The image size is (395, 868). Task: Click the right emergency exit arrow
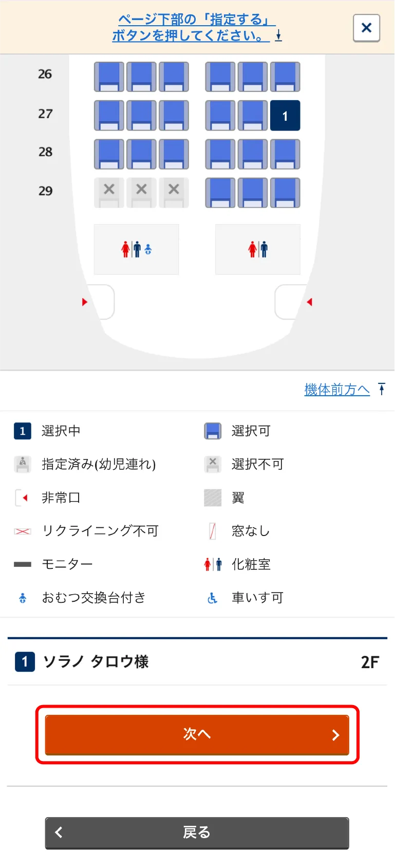coord(310,302)
